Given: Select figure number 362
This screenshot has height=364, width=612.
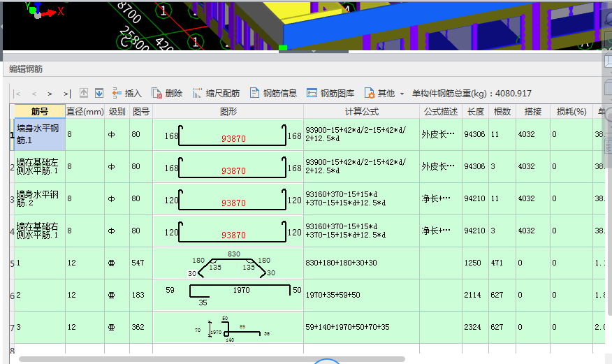Looking at the screenshot, I should (138, 327).
